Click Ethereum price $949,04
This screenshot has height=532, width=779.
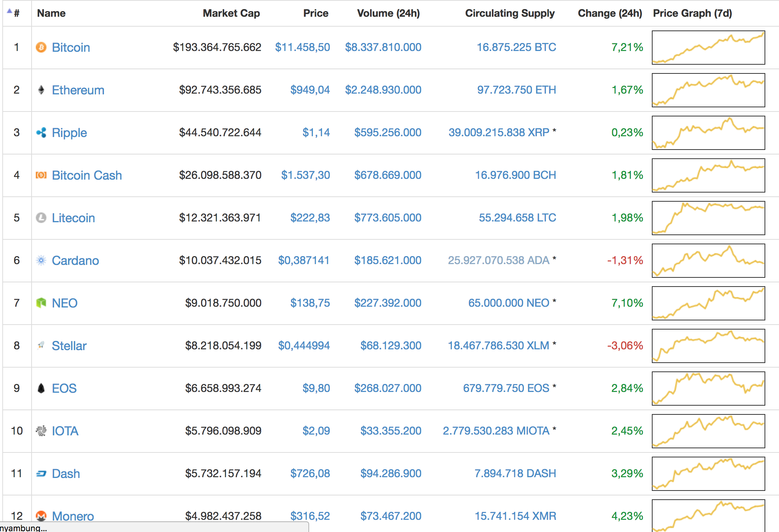(x=310, y=90)
